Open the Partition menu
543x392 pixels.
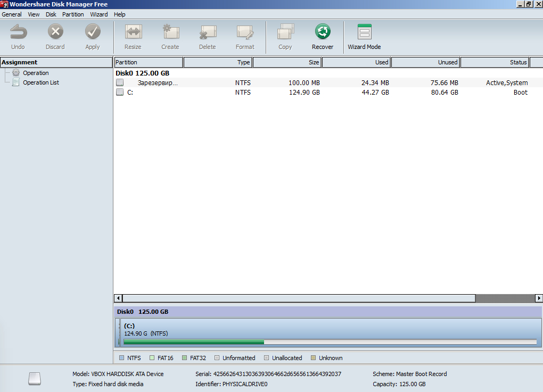73,14
